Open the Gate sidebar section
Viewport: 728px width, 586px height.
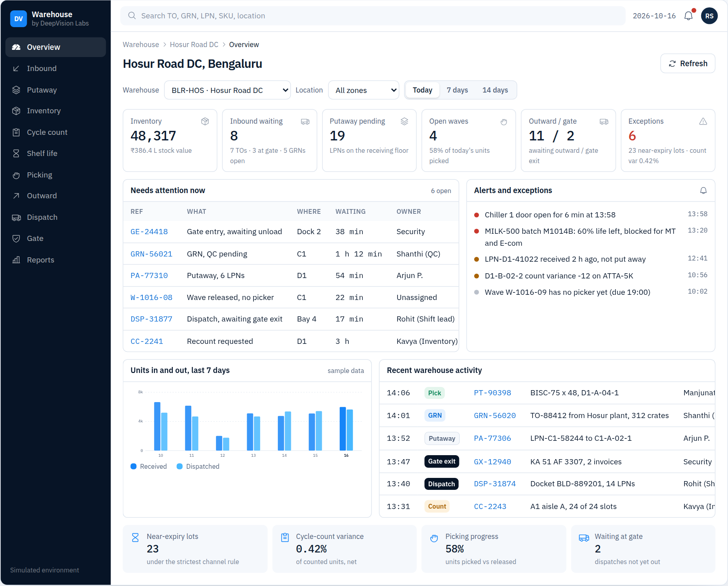(55, 238)
